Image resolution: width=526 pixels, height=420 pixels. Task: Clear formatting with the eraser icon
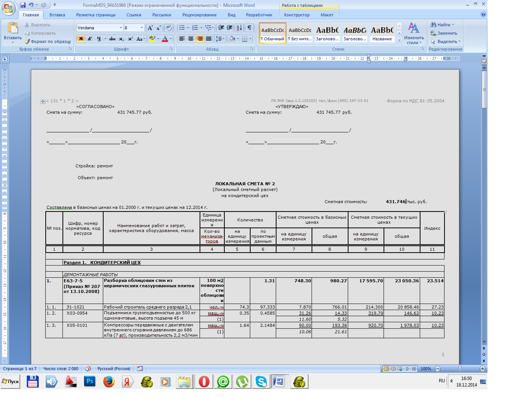tap(169, 28)
